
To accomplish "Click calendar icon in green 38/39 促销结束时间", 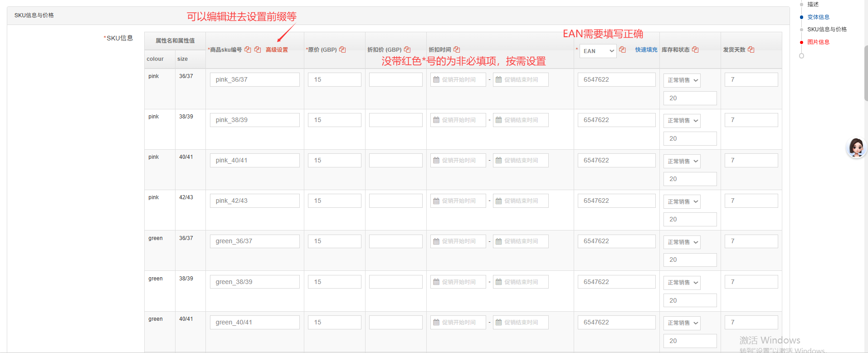I will coord(499,282).
